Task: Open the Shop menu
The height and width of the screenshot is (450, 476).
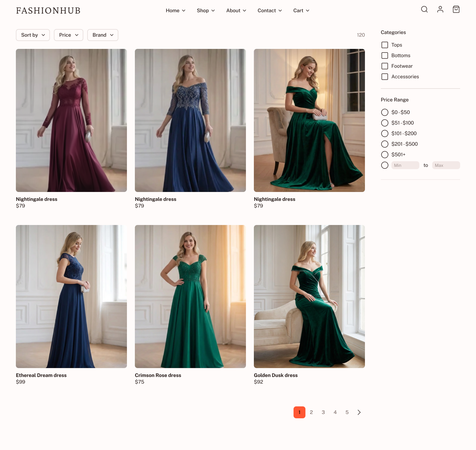Action: click(205, 10)
